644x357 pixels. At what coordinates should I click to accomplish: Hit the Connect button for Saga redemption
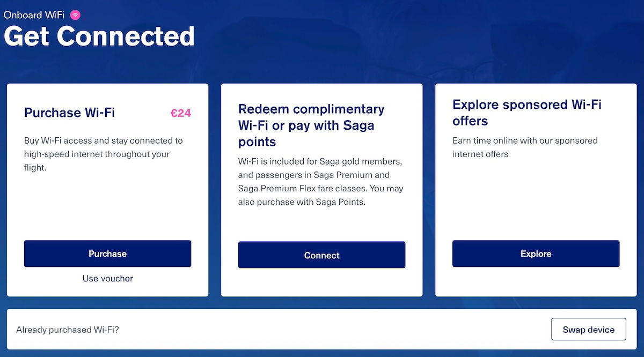pyautogui.click(x=321, y=255)
